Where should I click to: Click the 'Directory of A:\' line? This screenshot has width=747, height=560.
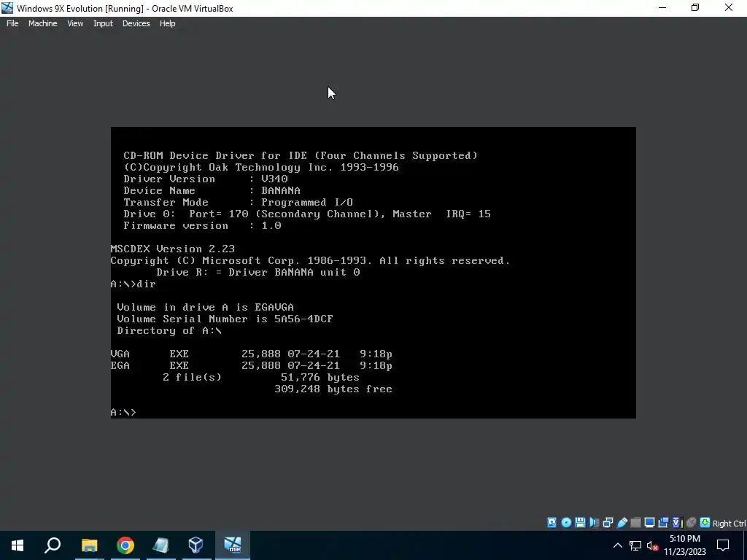169,330
